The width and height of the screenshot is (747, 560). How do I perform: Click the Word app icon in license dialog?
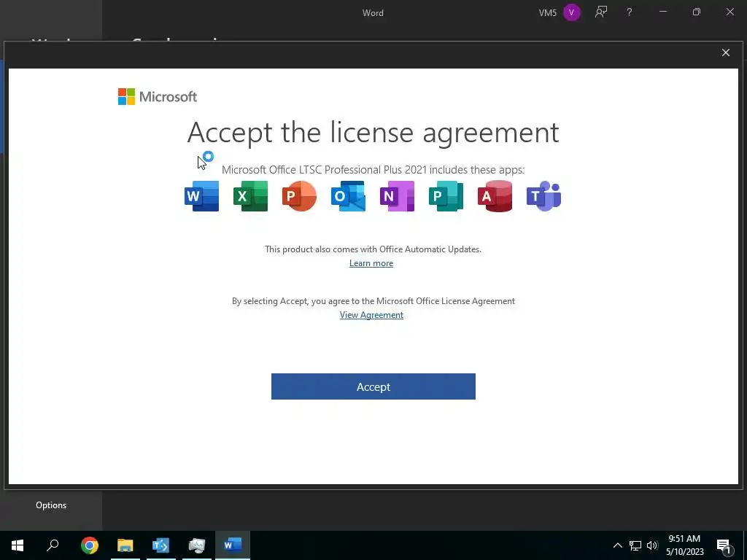click(x=201, y=195)
